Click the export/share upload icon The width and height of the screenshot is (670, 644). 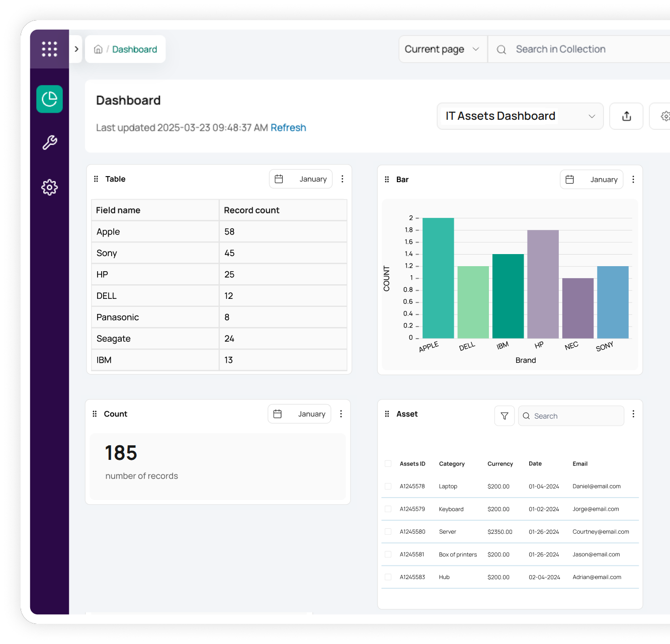(626, 116)
